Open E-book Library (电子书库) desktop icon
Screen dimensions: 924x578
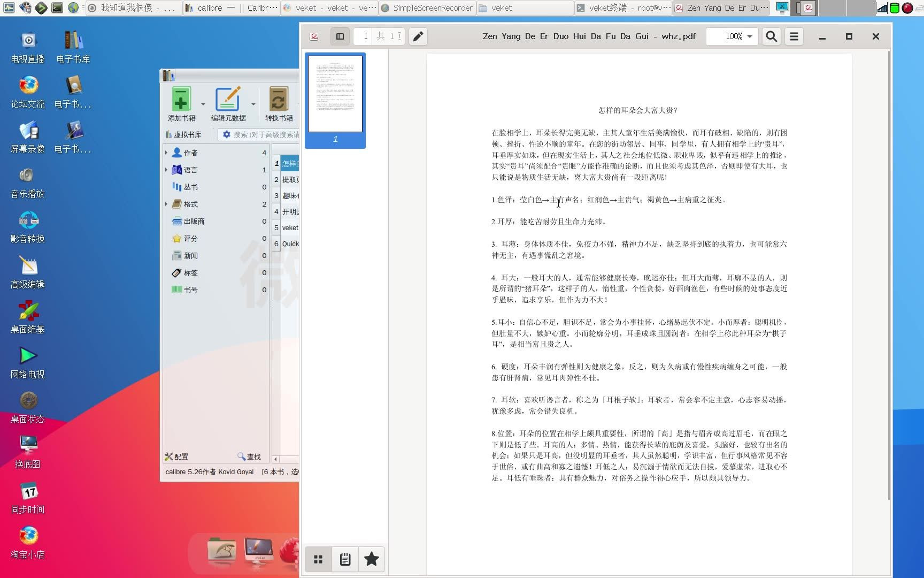[73, 47]
